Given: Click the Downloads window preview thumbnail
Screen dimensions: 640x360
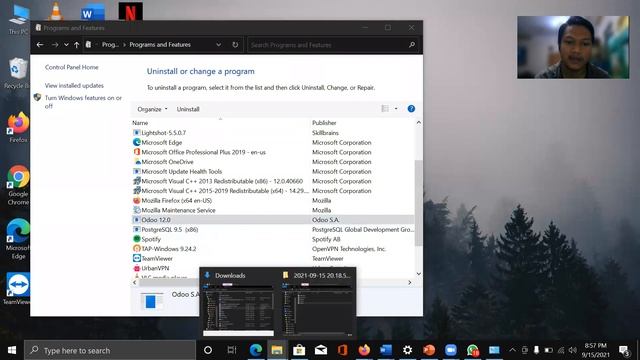Looking at the screenshot, I should pyautogui.click(x=238, y=309).
